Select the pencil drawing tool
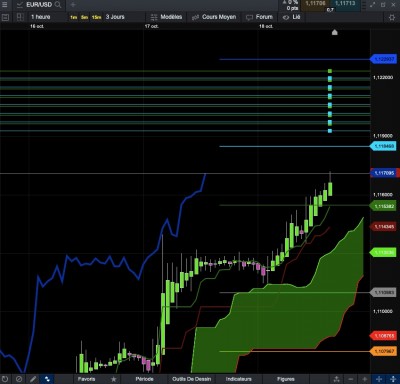400x384 pixels. (x=33, y=379)
